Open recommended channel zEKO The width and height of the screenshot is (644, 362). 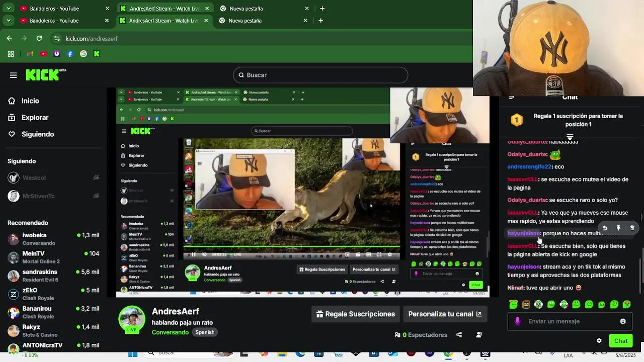tap(53, 294)
